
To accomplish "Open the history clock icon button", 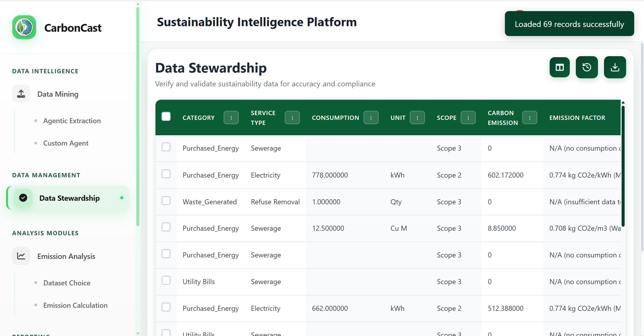I will click(587, 67).
